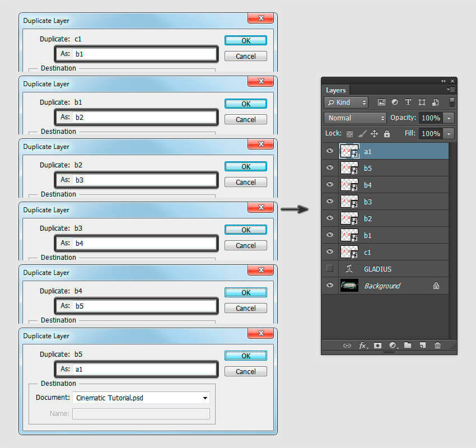Open Layers panel flyout menu icon
Image resolution: width=476 pixels, height=448 pixels.
(451, 89)
